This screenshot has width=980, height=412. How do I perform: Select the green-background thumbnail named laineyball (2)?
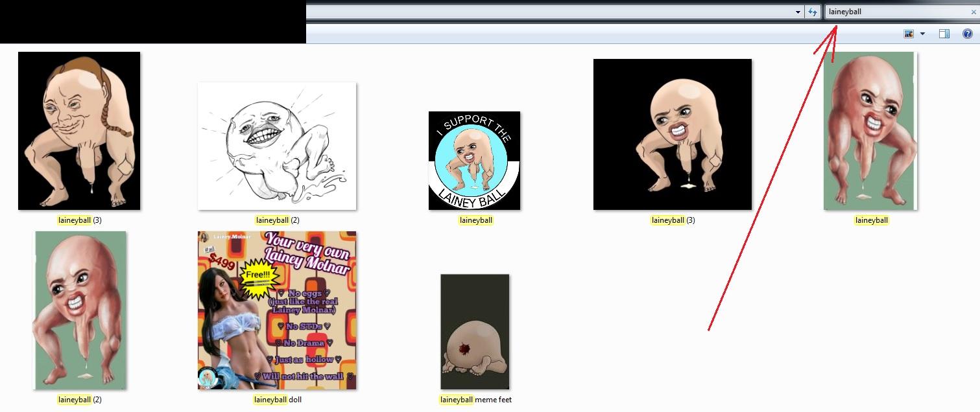(x=80, y=310)
